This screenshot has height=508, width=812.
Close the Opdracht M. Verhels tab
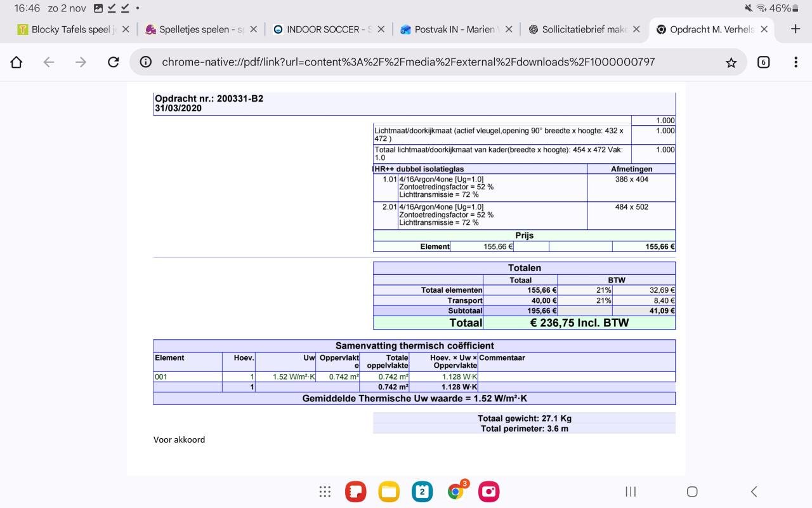(764, 29)
